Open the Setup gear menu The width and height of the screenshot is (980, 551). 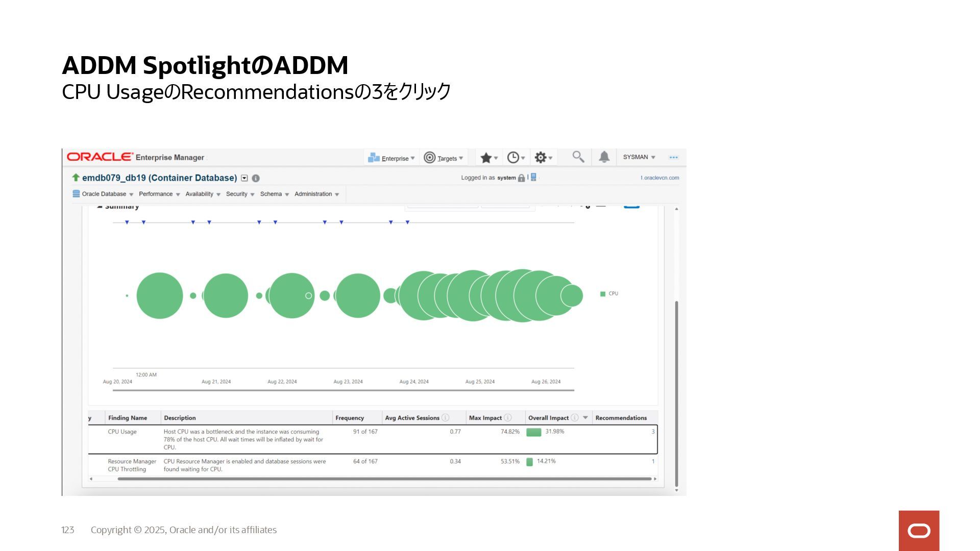pyautogui.click(x=543, y=158)
